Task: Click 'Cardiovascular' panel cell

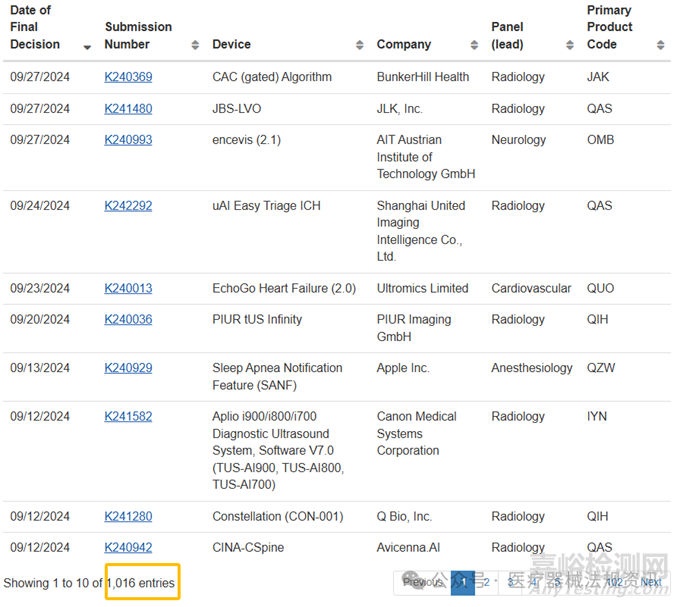Action: (531, 289)
